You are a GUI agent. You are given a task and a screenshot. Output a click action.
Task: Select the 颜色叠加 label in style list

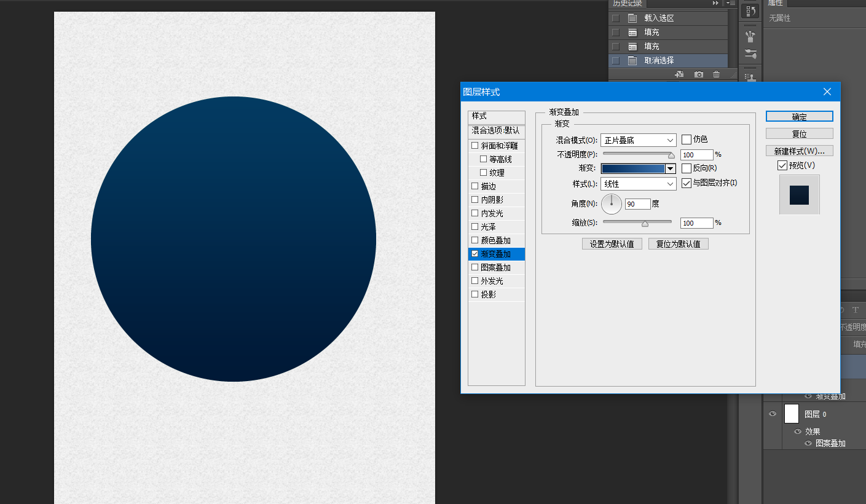point(496,240)
